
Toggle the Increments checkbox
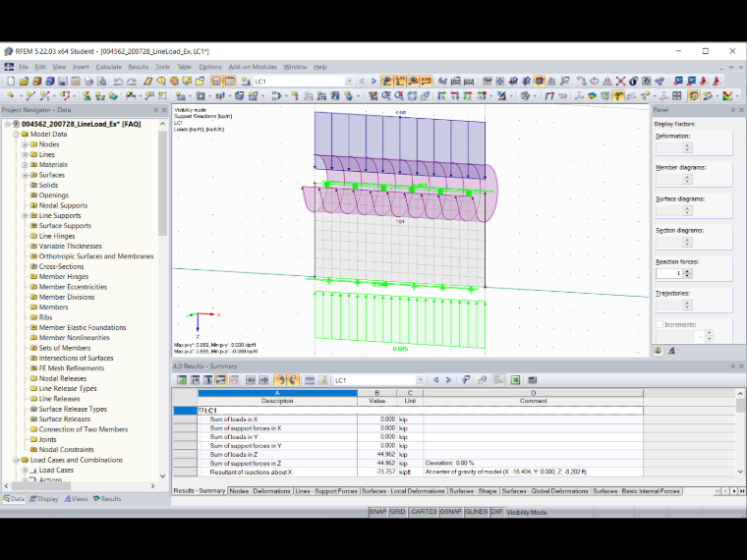[x=660, y=324]
